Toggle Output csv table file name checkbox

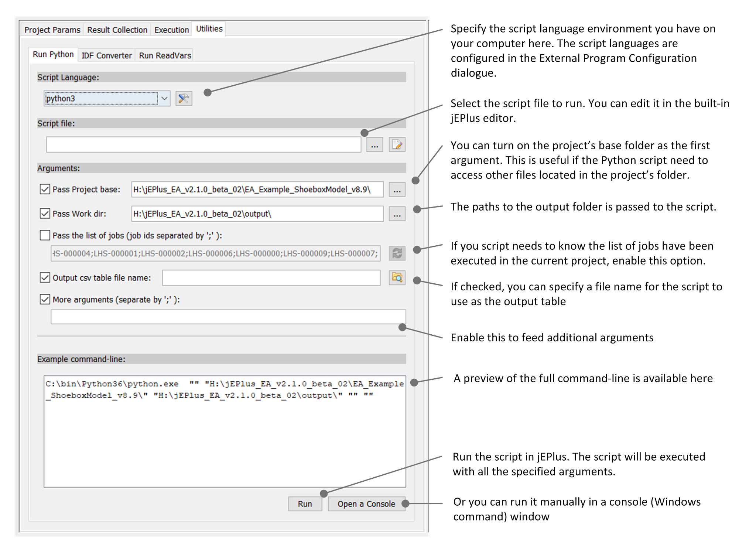pos(45,277)
